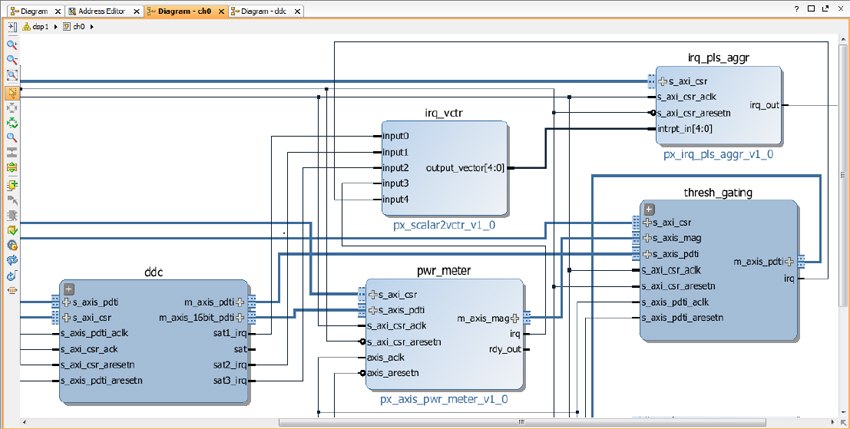Click the horizontal scrollbar left arrow
Image resolution: width=850 pixels, height=429 pixels.
click(23, 422)
